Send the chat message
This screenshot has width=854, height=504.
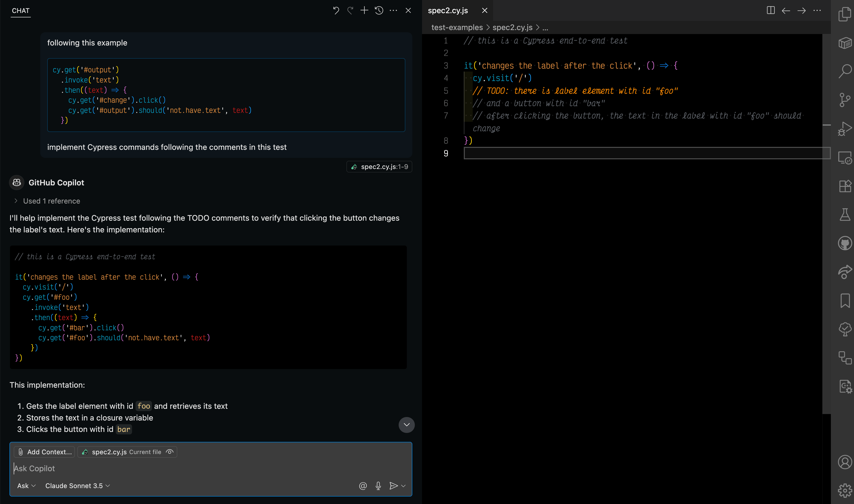point(393,486)
